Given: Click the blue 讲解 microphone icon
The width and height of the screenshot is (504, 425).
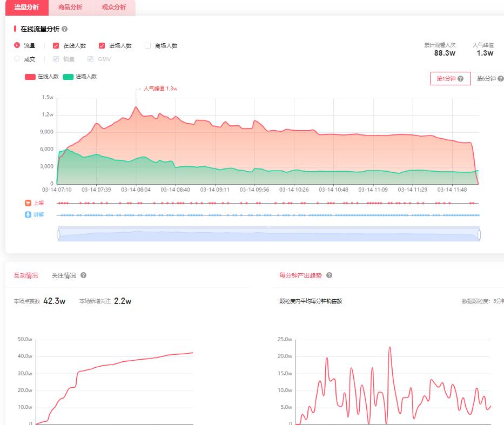Looking at the screenshot, I should coord(28,214).
